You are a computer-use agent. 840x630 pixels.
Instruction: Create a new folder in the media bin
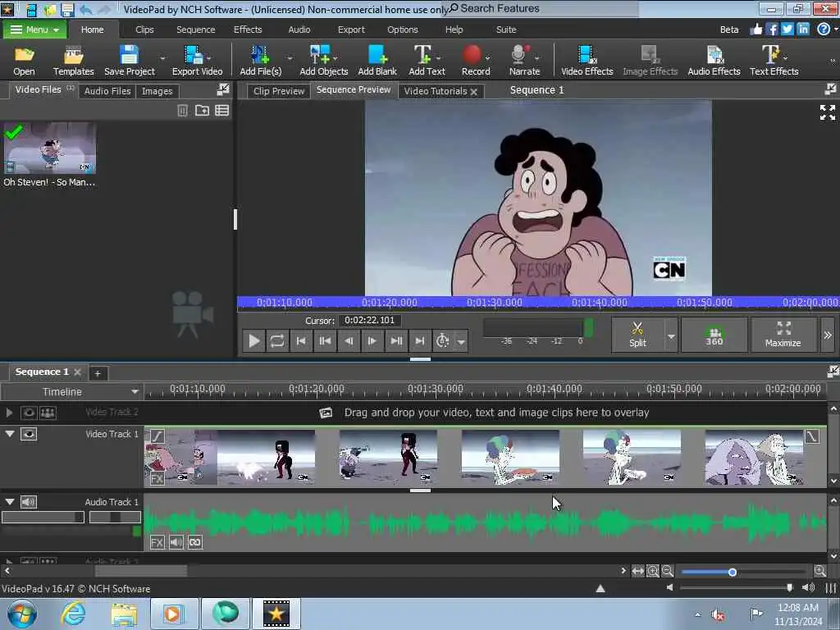pos(202,111)
